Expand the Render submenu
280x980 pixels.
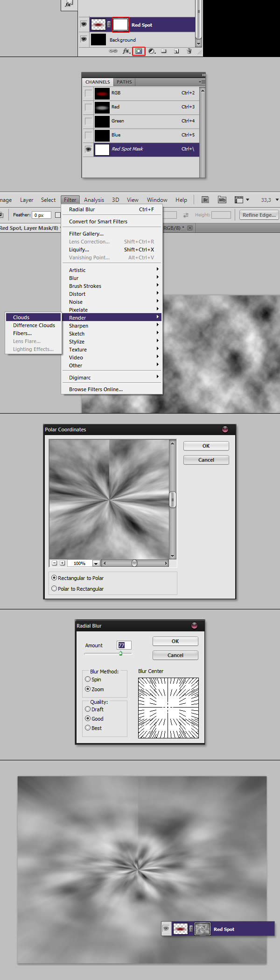coord(112,318)
